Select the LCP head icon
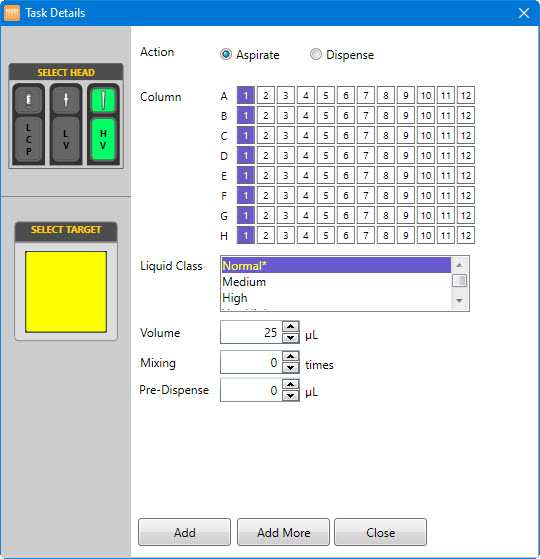This screenshot has width=540, height=559. pyautogui.click(x=29, y=99)
